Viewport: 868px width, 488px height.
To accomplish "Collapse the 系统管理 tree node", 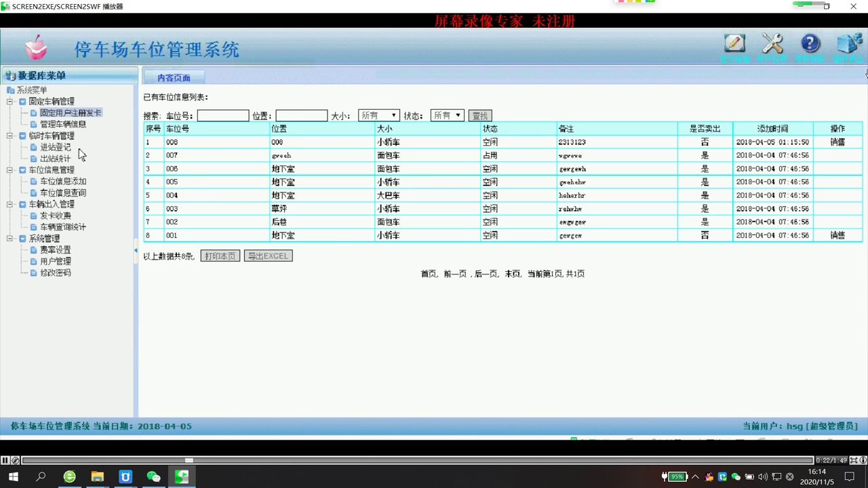I will (x=11, y=239).
